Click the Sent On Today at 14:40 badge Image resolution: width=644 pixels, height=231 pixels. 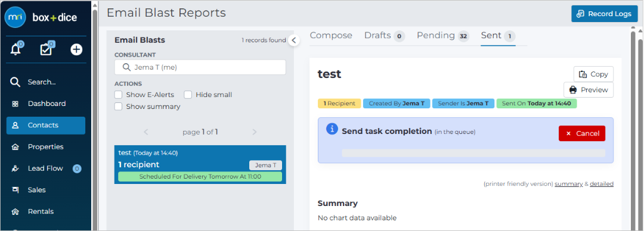point(537,104)
